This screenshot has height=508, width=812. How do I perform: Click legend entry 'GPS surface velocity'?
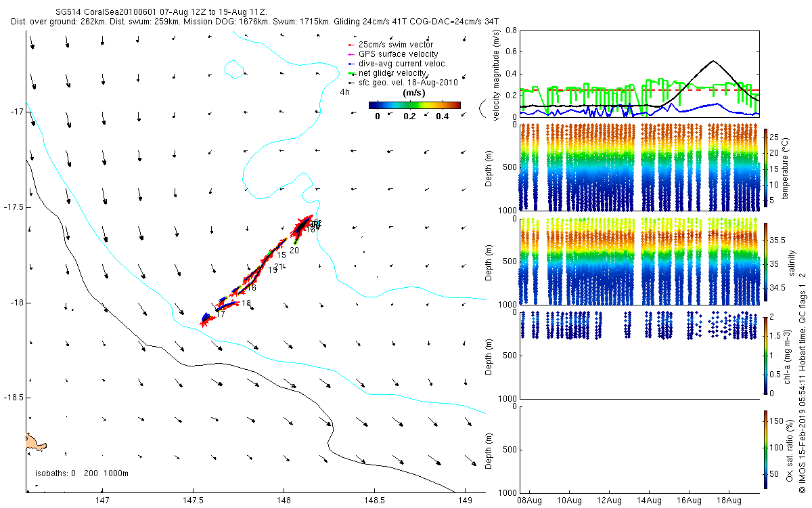click(x=398, y=54)
